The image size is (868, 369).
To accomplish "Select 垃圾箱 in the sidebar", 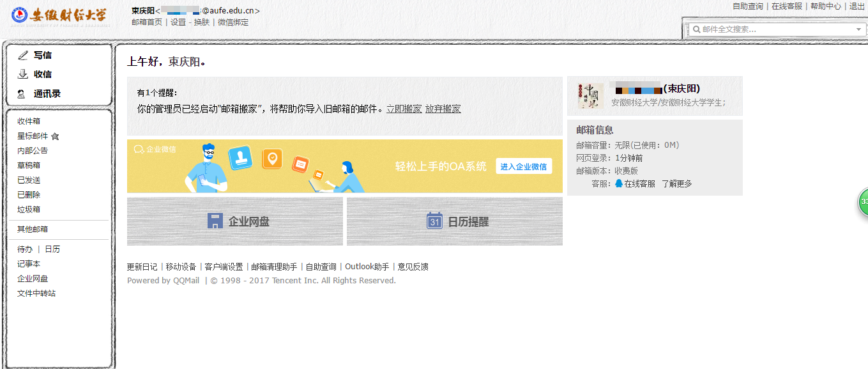I will coord(29,210).
